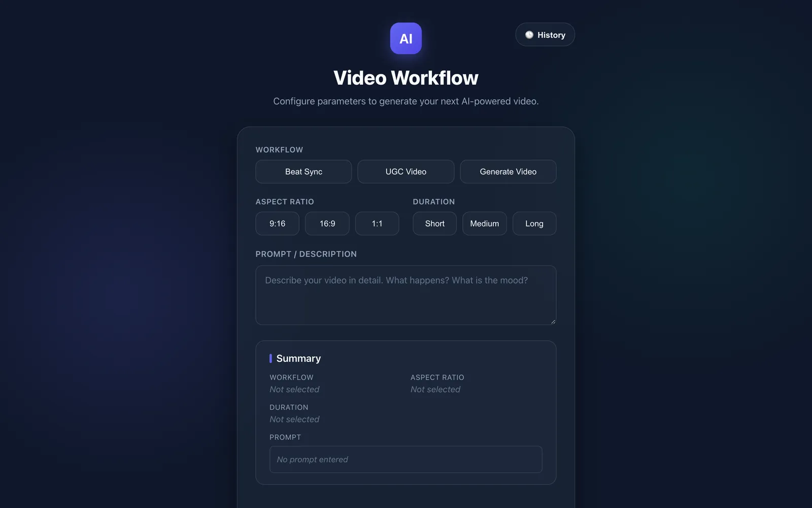Viewport: 812px width, 508px height.
Task: Click the 'Video Workflow' heading
Action: tap(406, 78)
